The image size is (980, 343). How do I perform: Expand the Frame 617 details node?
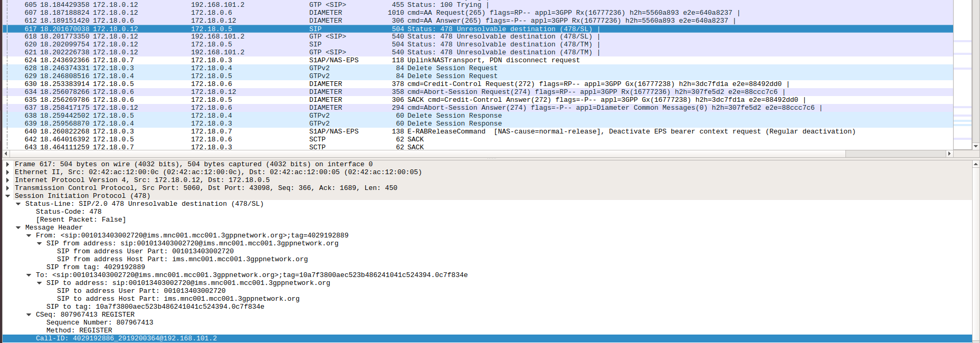point(7,164)
